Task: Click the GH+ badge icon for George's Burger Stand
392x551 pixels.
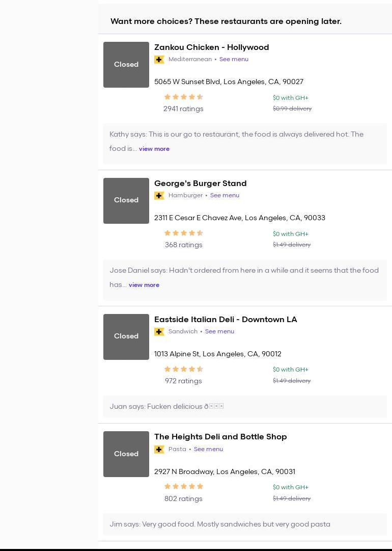Action: tap(159, 196)
